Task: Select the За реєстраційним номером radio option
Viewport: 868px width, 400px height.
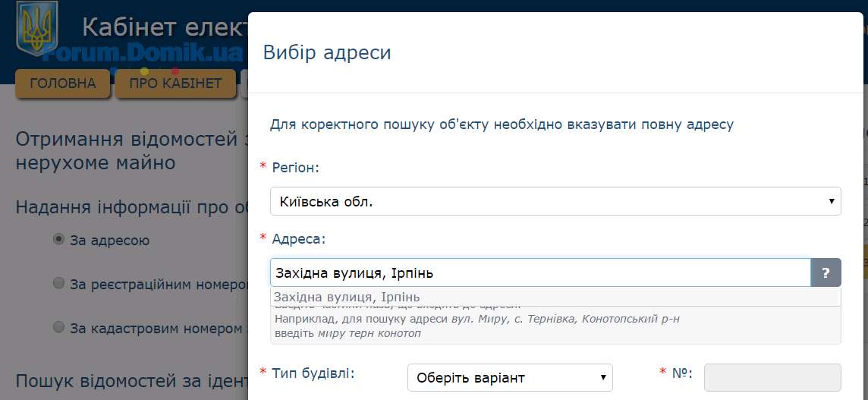Action: pyautogui.click(x=58, y=284)
